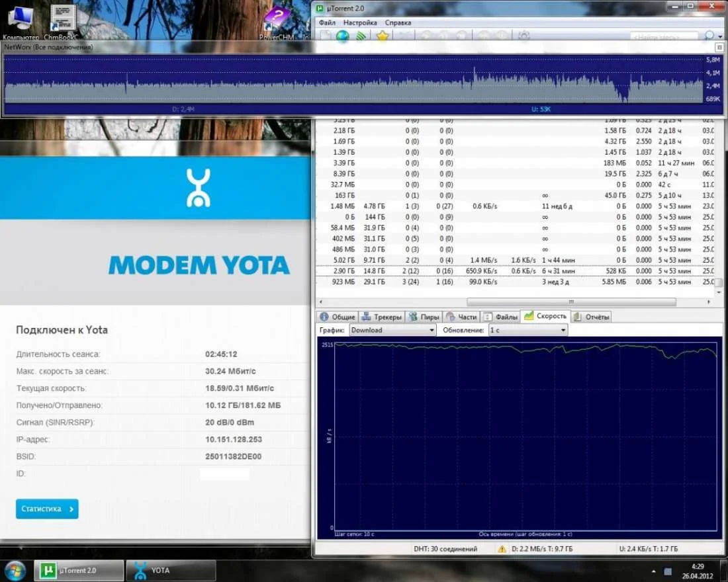Click the D: 2.4M label in NetWorx
This screenshot has width=728, height=582.
point(183,109)
